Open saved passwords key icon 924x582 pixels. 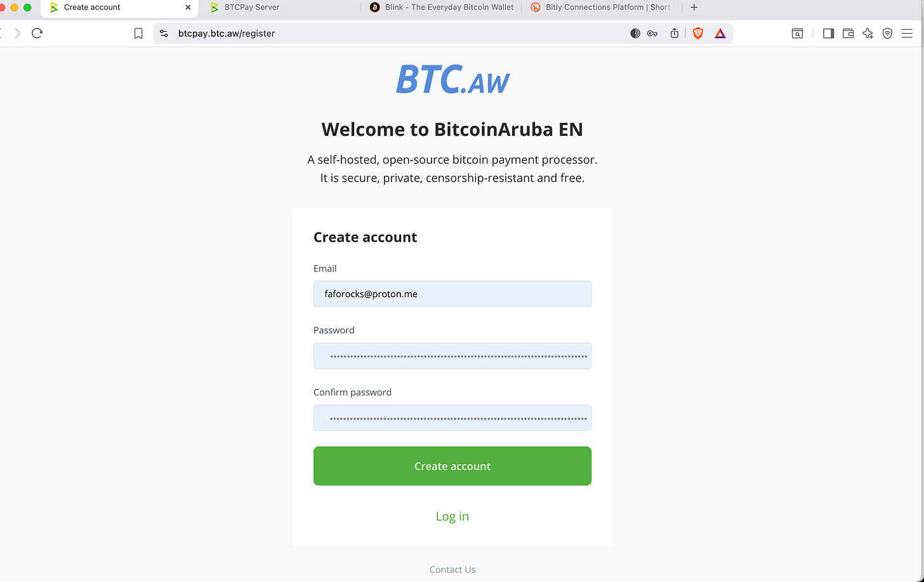click(652, 34)
